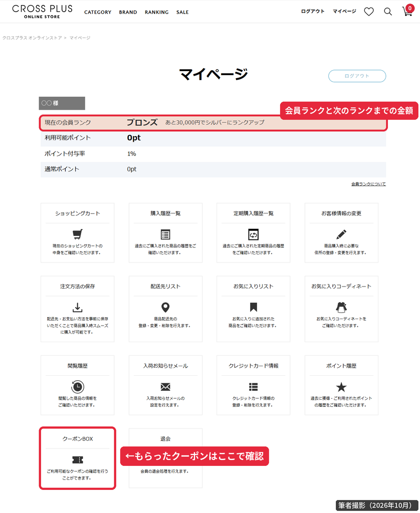Screen dimensions: 420x513
Task: Open the 退会 card title
Action: point(165,439)
